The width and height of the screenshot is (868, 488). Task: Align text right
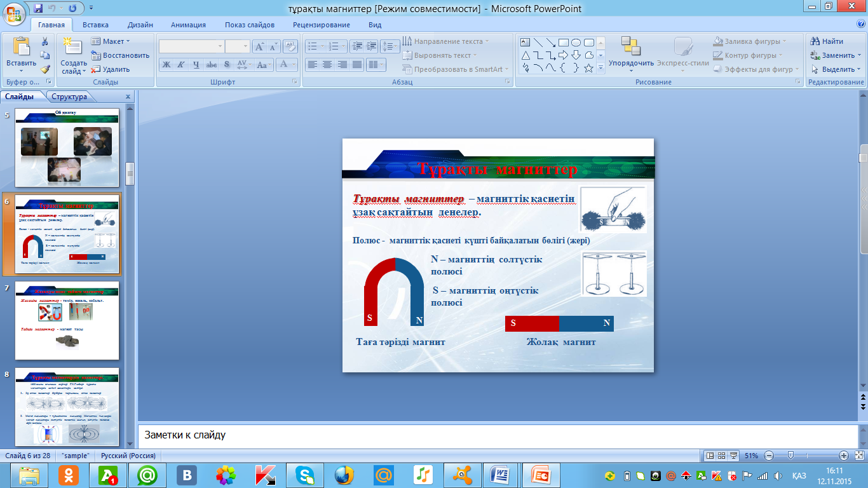(x=342, y=64)
